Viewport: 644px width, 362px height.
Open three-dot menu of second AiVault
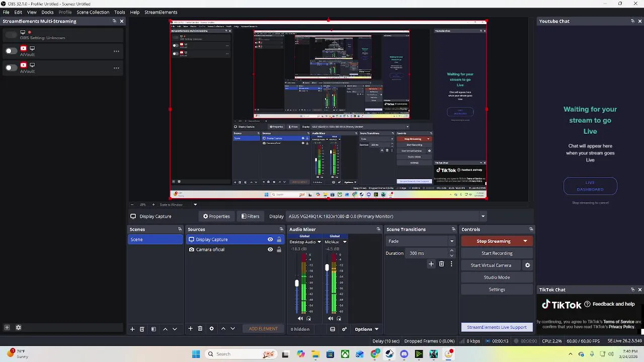(x=116, y=68)
